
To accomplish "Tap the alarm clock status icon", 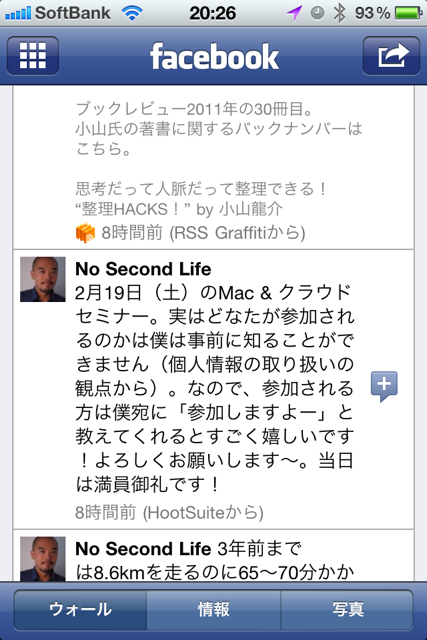I will tap(317, 13).
